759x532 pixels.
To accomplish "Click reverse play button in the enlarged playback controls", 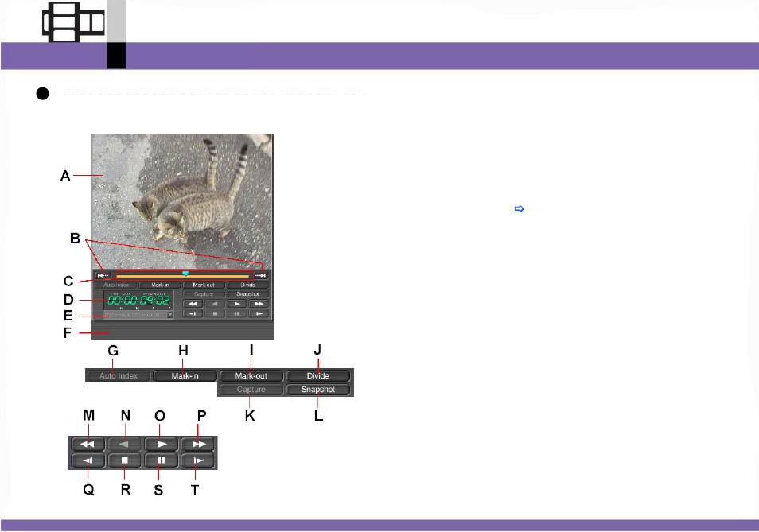I will [124, 444].
